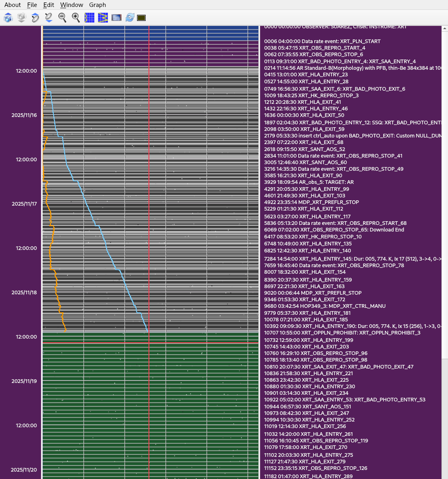The height and width of the screenshot is (479, 448).
Task: Click the vertical scrollbar on the right
Action: 445,193
